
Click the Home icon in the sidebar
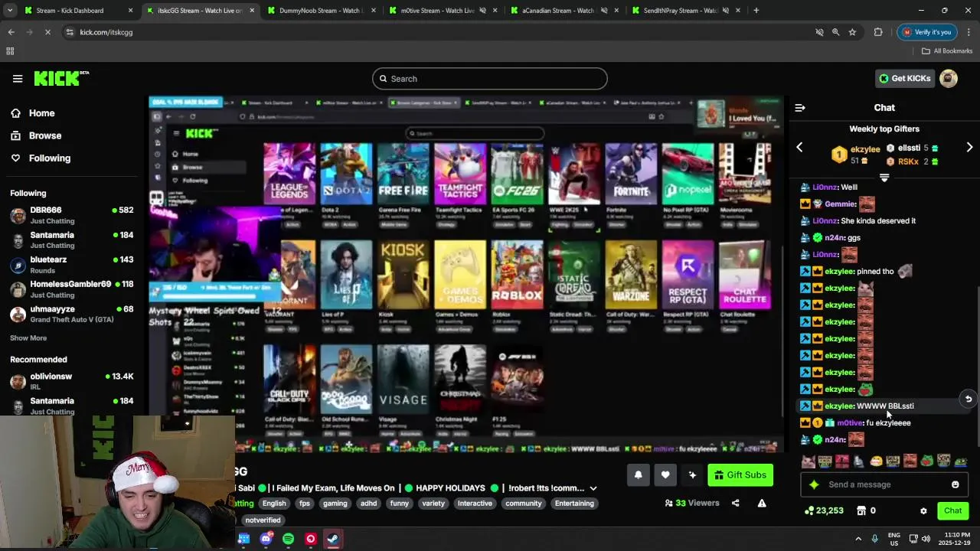click(15, 113)
